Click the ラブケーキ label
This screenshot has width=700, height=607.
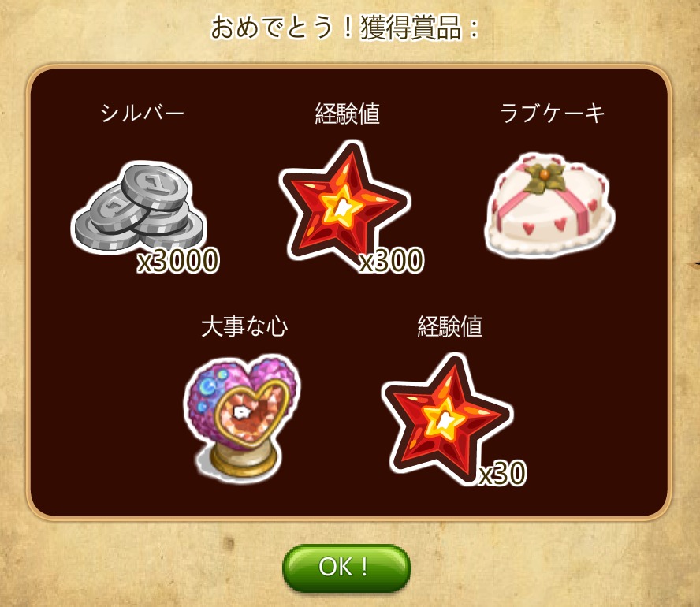(x=553, y=113)
